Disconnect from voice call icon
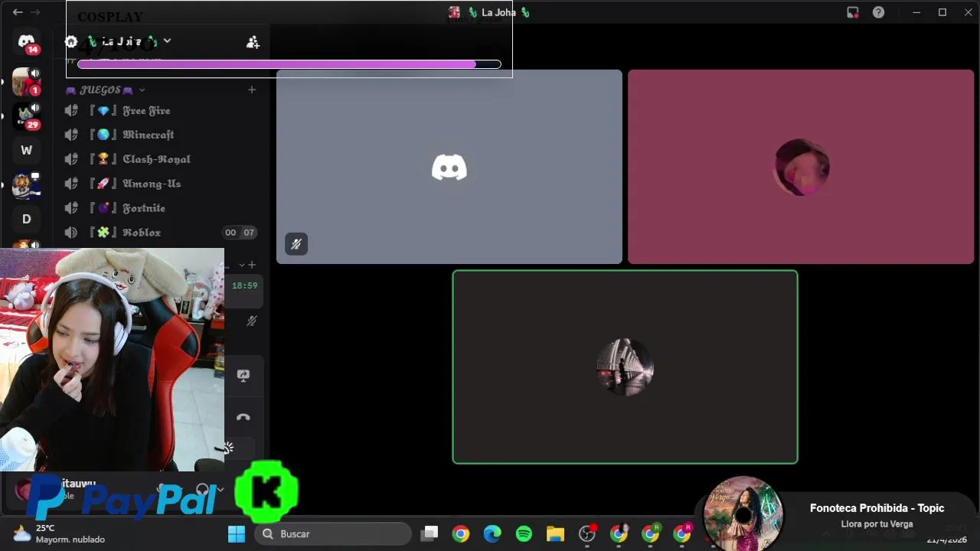This screenshot has width=980, height=551. click(243, 417)
